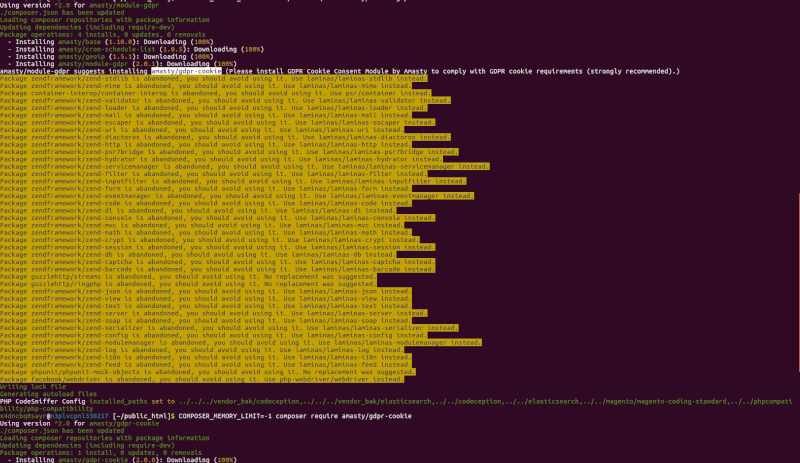Click the zendframework/zend-code abandoned warning
This screenshot has width=800, height=463.
point(206,203)
